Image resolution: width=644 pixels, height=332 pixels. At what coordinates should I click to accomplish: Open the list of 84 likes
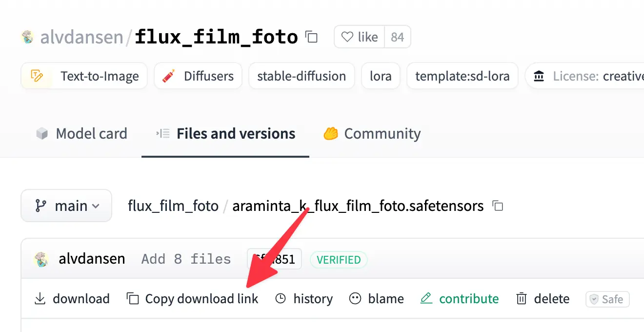point(397,37)
